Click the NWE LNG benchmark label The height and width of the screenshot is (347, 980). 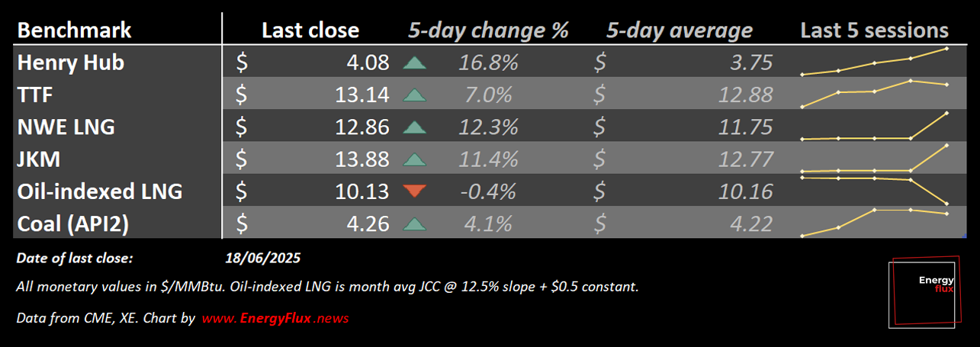coord(66,127)
